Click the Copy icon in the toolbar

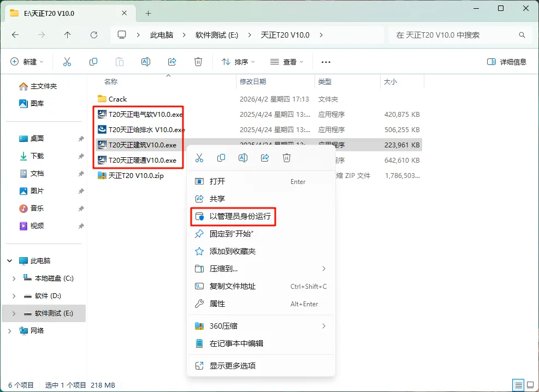click(93, 62)
